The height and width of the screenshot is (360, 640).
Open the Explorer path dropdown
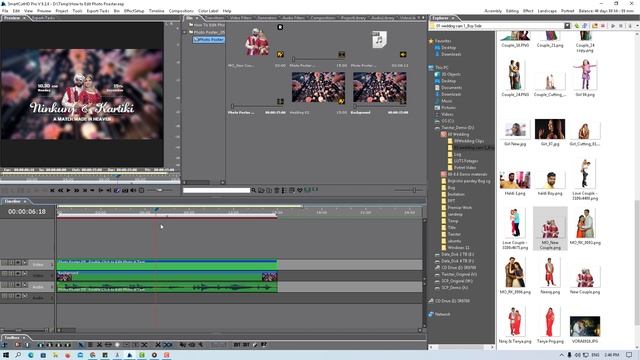[x=567, y=26]
